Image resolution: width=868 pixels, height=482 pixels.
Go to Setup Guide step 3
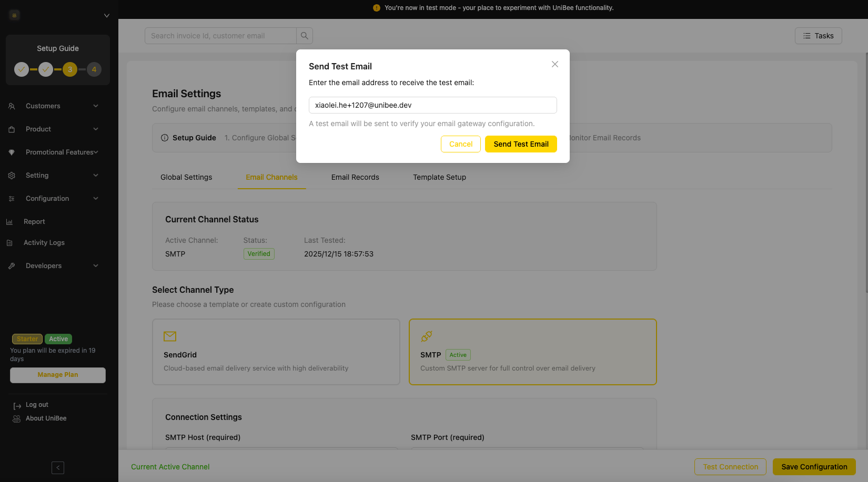point(70,69)
